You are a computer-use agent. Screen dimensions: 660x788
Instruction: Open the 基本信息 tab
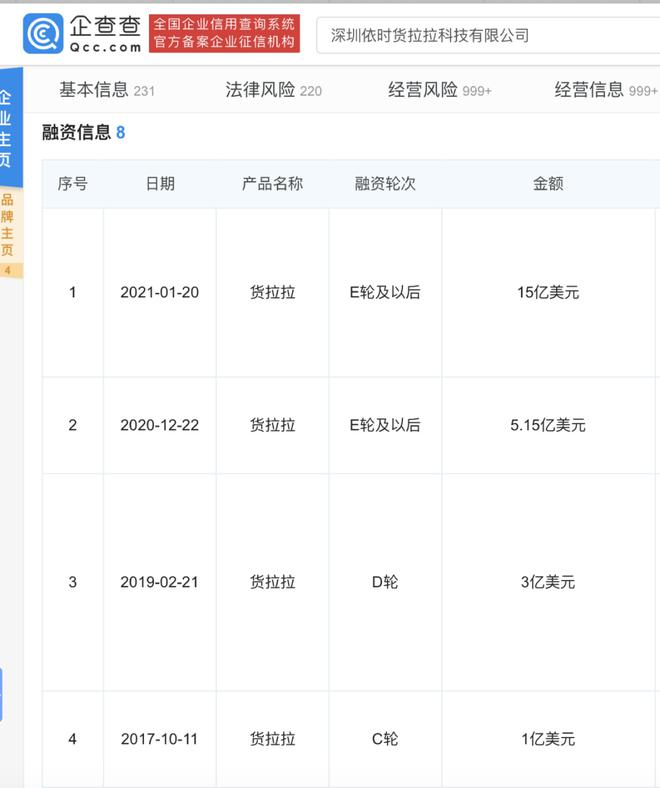tap(107, 90)
